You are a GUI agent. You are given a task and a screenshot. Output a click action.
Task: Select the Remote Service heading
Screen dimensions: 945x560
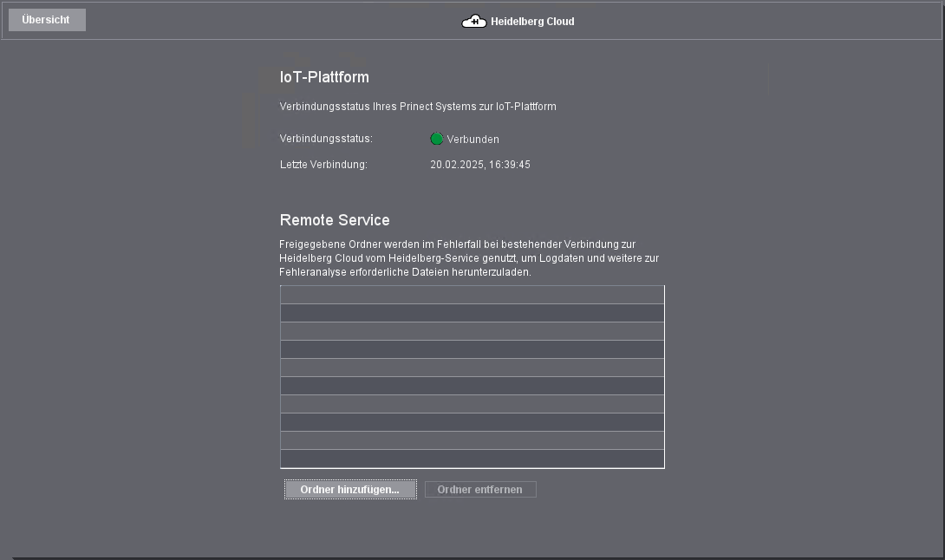(x=335, y=220)
